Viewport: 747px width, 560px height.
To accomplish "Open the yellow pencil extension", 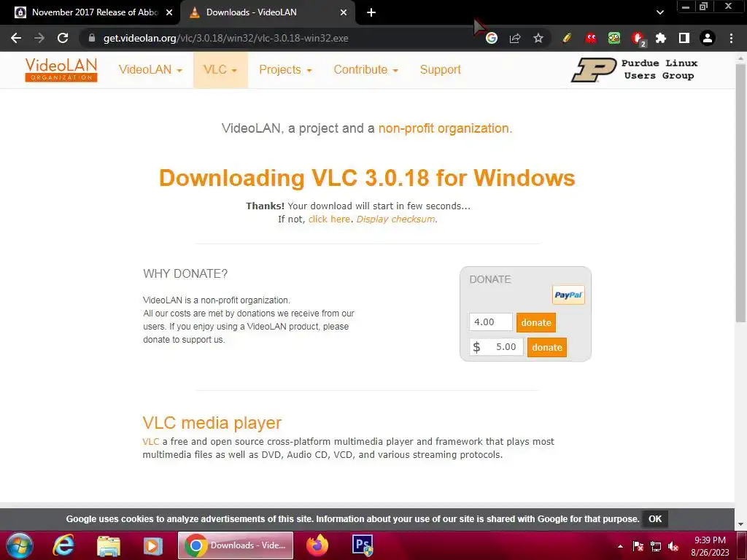I will (566, 38).
